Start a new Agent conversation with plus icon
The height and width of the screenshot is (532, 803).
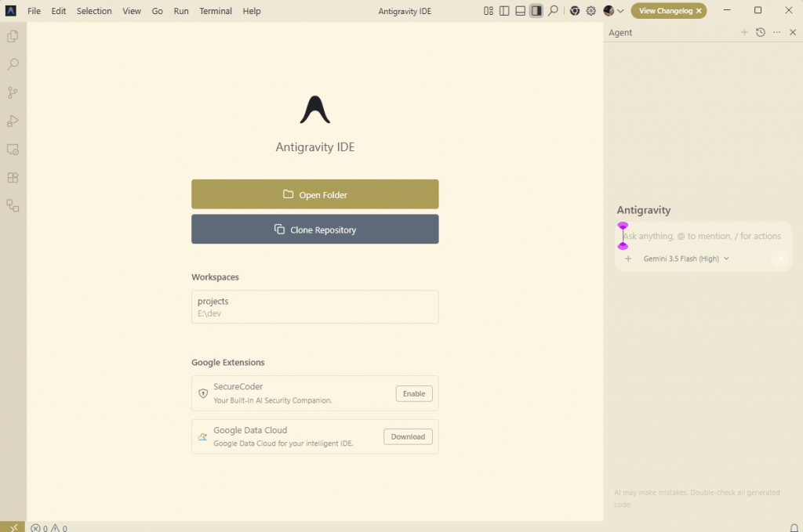[x=744, y=32]
